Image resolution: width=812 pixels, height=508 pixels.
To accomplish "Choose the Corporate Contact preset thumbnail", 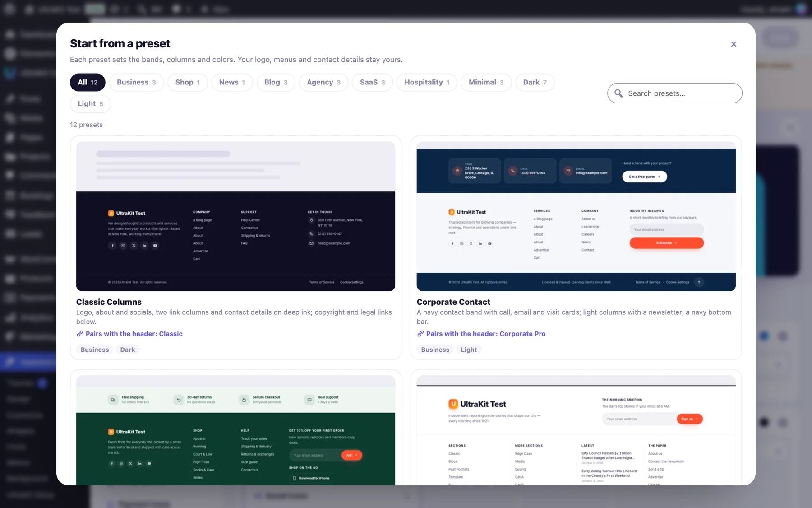I will [x=576, y=216].
